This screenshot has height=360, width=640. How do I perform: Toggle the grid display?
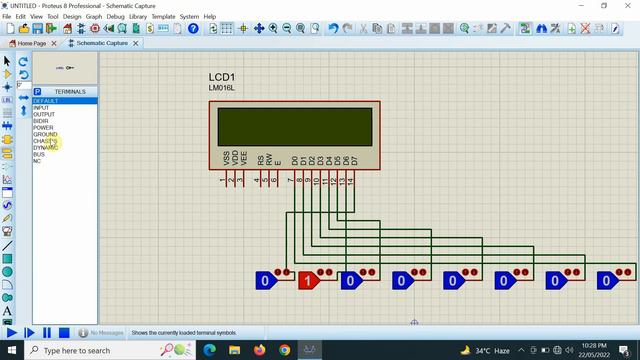click(227, 28)
